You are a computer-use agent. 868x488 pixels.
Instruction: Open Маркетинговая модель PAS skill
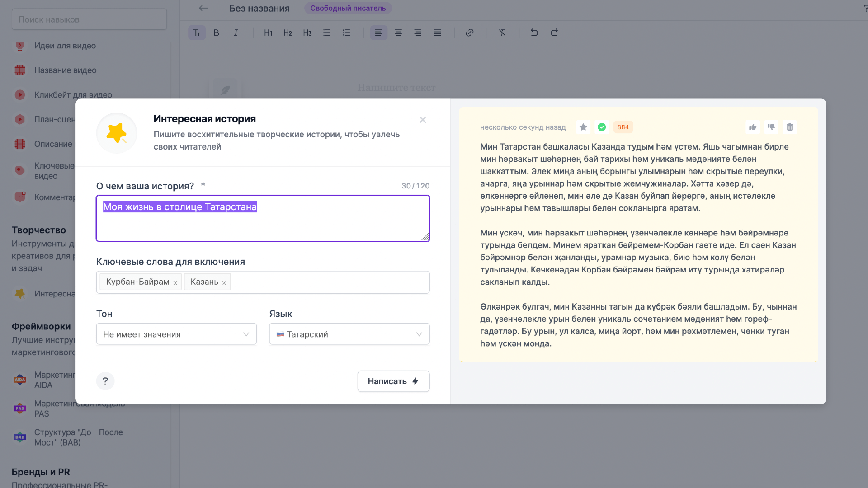tap(80, 408)
